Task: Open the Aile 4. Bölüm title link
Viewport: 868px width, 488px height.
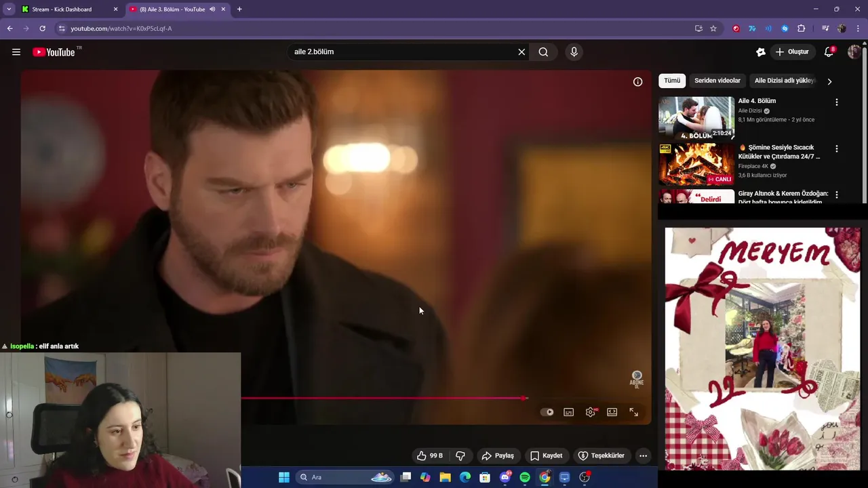Action: (757, 101)
